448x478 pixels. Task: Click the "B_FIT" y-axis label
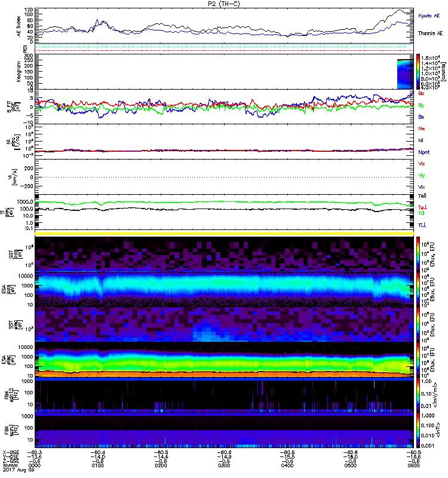(x=9, y=107)
